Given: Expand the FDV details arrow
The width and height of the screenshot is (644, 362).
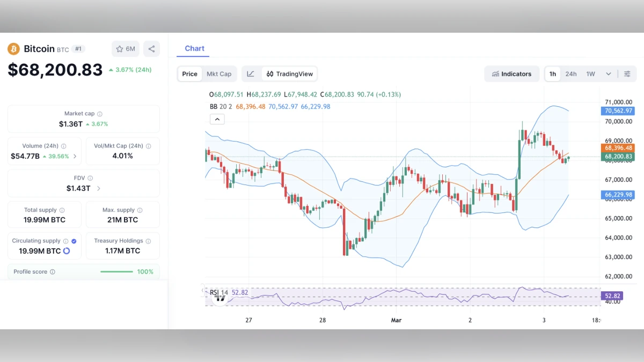Looking at the screenshot, I should [x=99, y=189].
